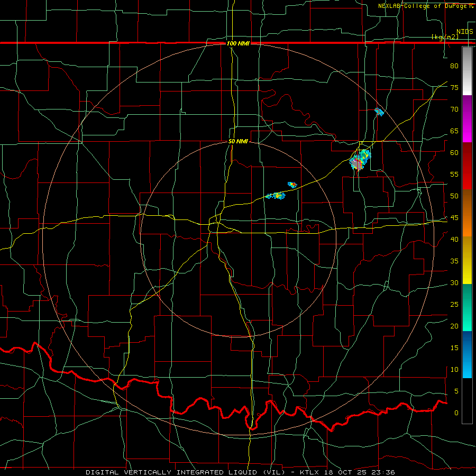Click the 0 value on the legend
The height and width of the screenshot is (476, 476).
pos(456,413)
